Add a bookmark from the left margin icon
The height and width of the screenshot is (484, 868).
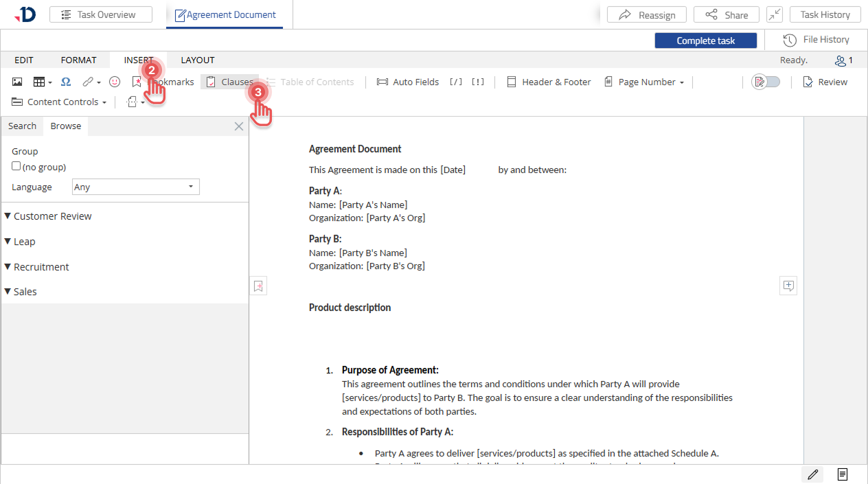258,286
